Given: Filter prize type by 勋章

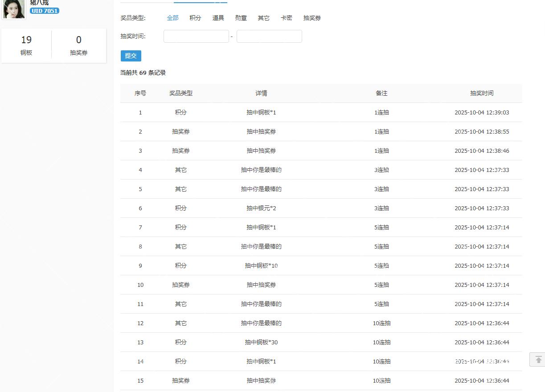Looking at the screenshot, I should point(241,18).
